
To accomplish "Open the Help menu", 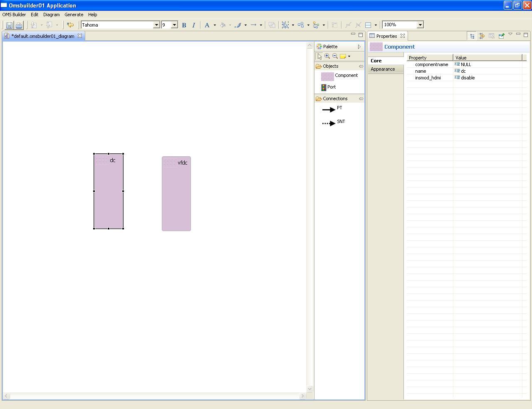I will pos(93,15).
